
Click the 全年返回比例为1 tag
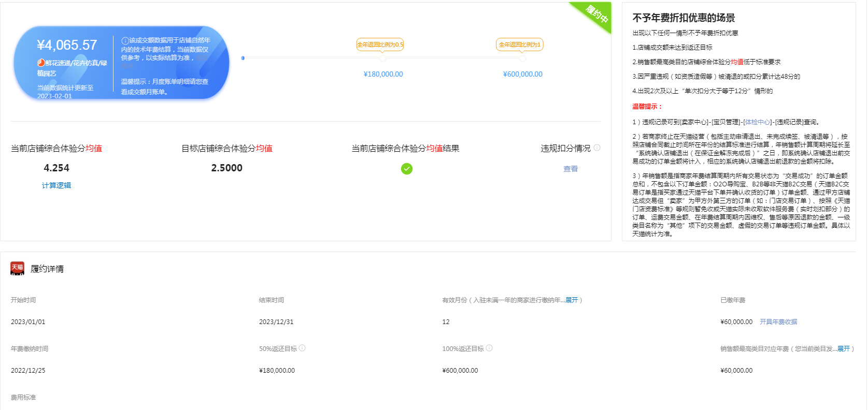tap(520, 45)
